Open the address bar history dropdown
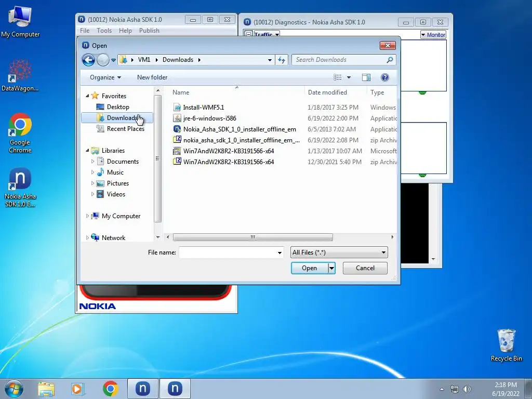This screenshot has width=532, height=399. [x=270, y=60]
